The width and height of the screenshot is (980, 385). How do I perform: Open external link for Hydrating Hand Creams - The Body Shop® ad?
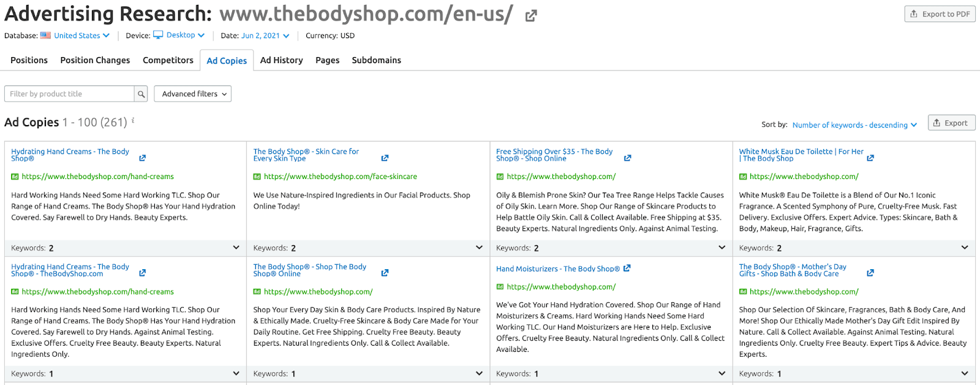142,158
